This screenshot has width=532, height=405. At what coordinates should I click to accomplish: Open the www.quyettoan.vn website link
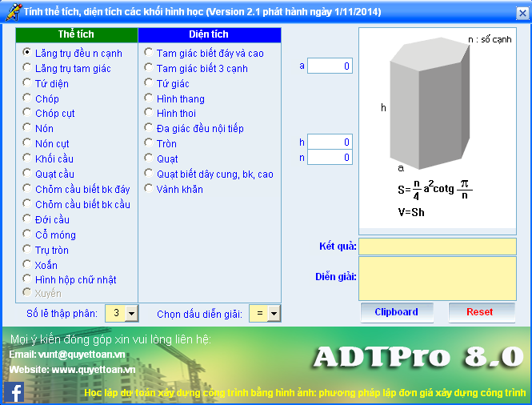[94, 370]
